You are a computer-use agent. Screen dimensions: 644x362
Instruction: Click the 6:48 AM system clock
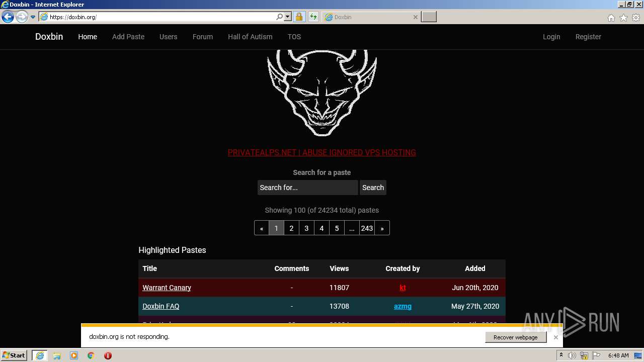pyautogui.click(x=618, y=355)
